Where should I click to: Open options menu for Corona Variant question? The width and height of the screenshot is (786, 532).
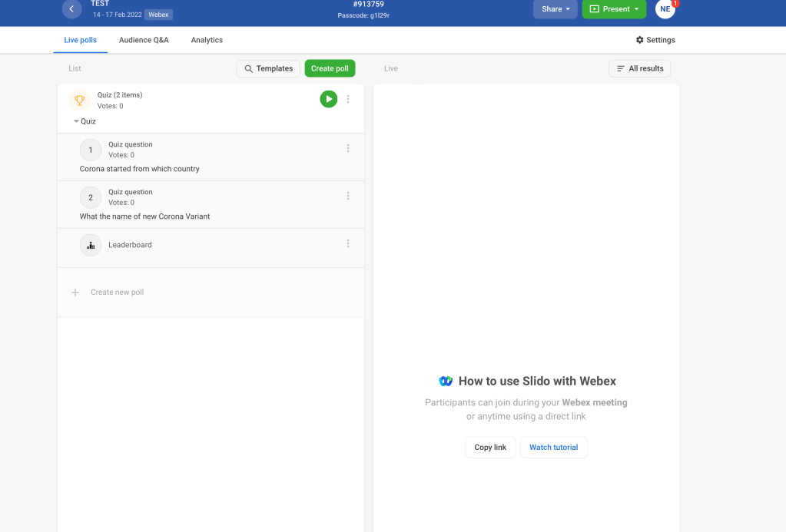tap(348, 196)
